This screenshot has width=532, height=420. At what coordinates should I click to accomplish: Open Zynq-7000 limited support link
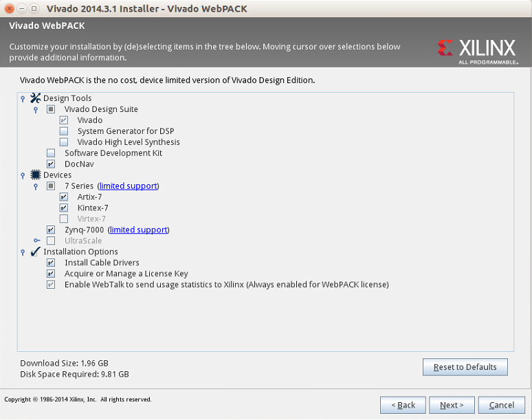[138, 230]
